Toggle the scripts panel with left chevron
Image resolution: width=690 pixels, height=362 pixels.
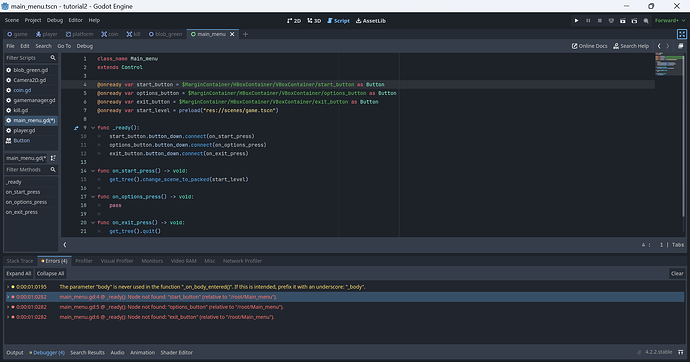[x=65, y=245]
